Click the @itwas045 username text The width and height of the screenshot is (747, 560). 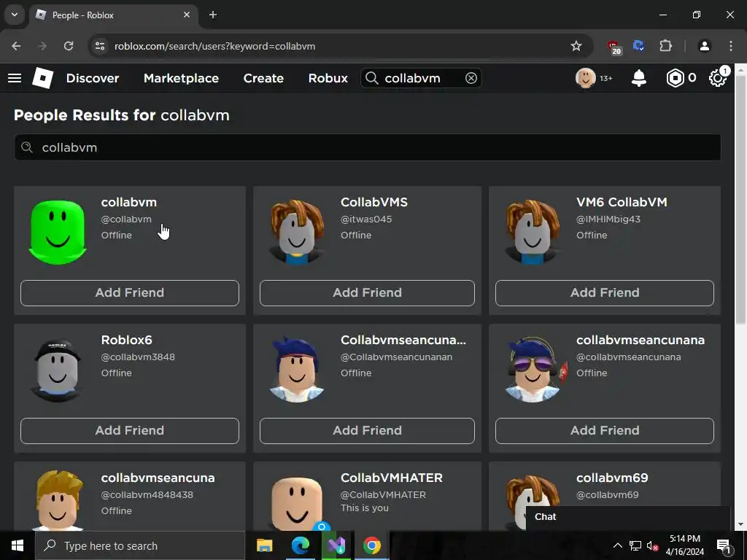click(366, 219)
